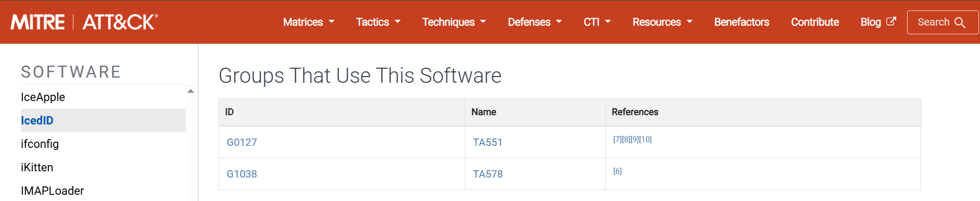Open the TA578 group page
Screen dimensions: 980x201
point(488,174)
